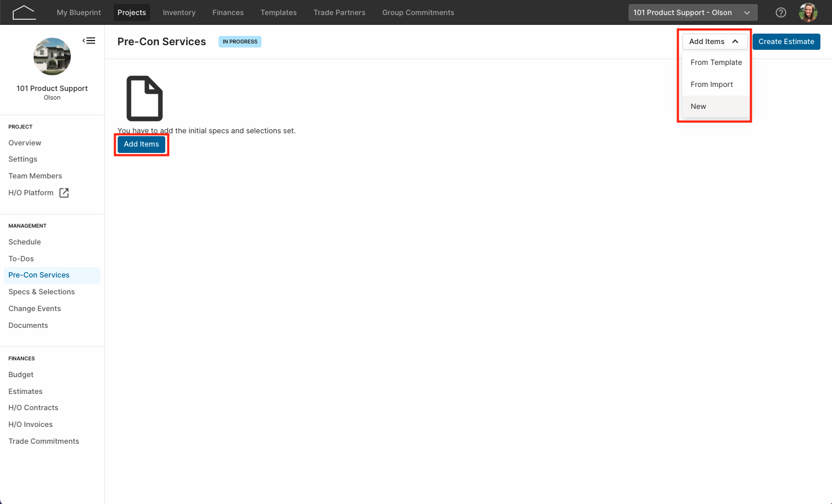Open H/O Platform external link icon
This screenshot has height=504, width=832.
(64, 193)
